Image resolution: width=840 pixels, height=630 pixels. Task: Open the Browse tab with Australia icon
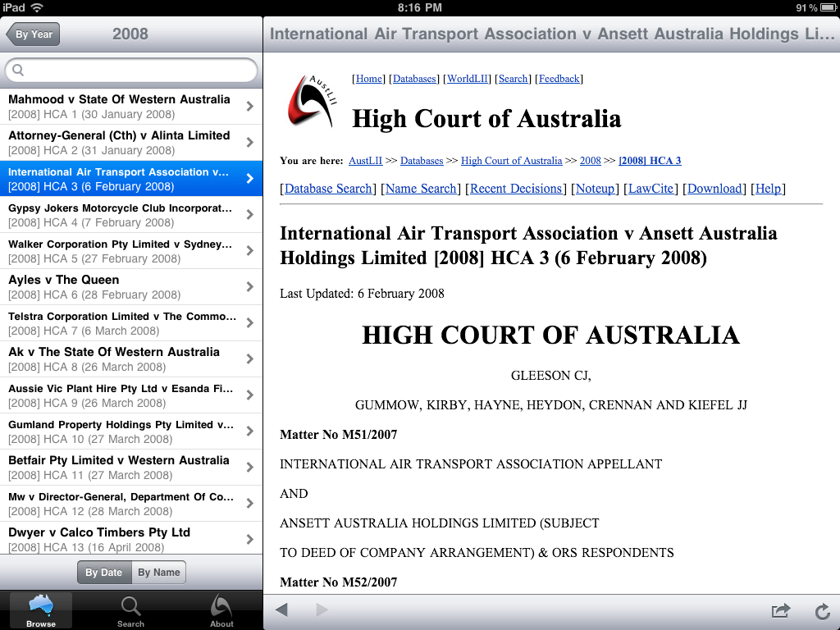click(x=41, y=610)
